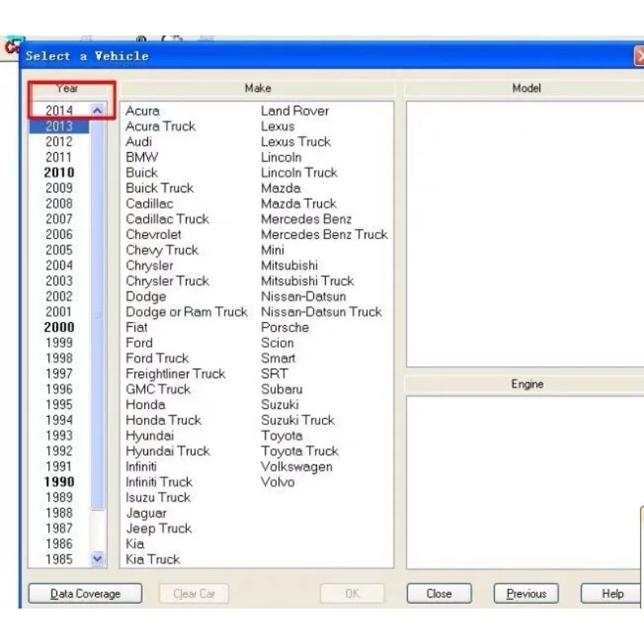
Task: Select Lincoln make
Action: (281, 157)
